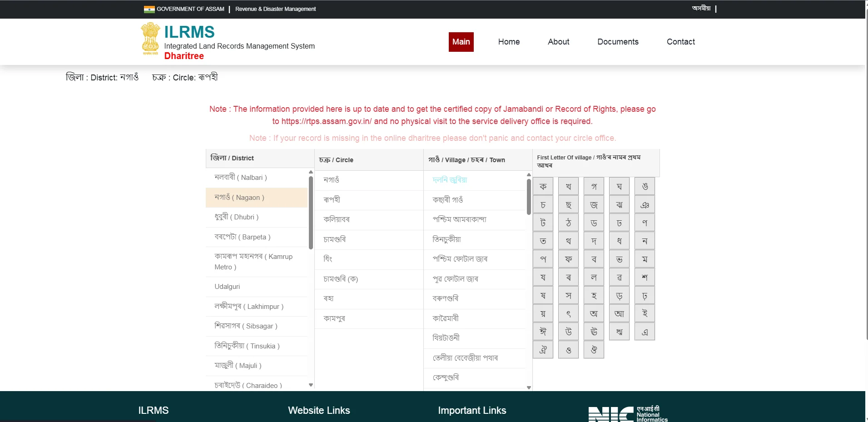The width and height of the screenshot is (868, 422).
Task: Select ৰূপহী in the Circle list
Action: click(332, 199)
